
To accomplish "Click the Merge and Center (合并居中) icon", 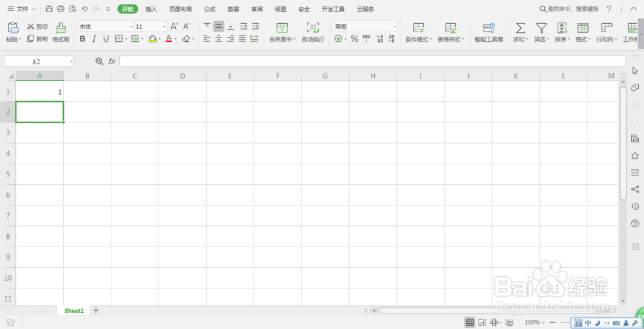I will click(282, 28).
